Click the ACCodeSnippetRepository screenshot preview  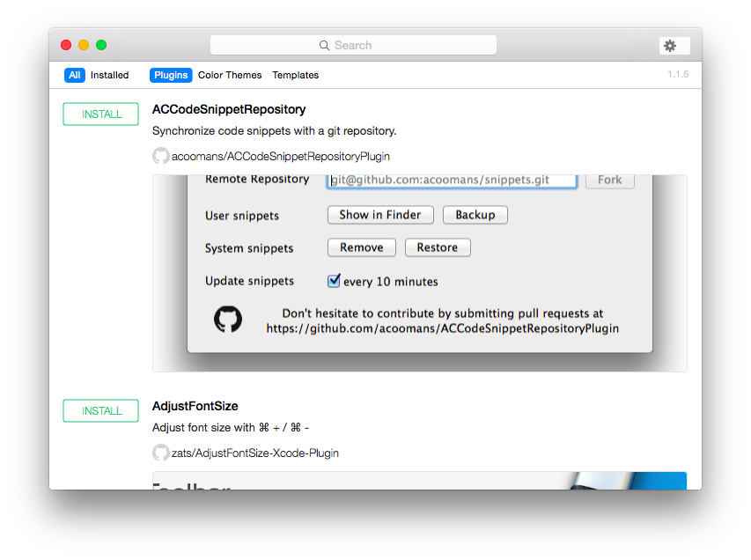[420, 273]
